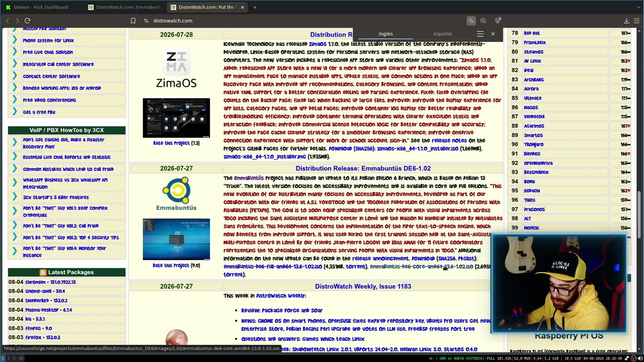Open the gnome-shell 50.4 package link

click(45, 291)
